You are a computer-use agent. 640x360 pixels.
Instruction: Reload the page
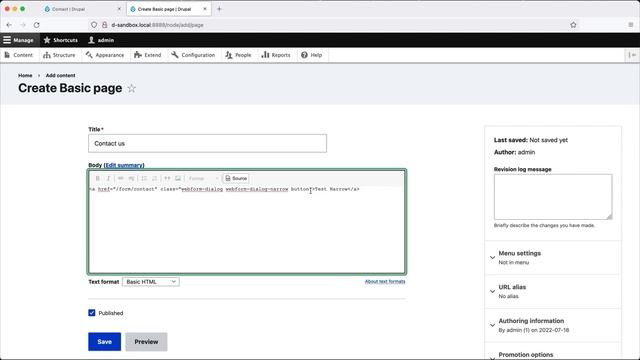(x=37, y=25)
